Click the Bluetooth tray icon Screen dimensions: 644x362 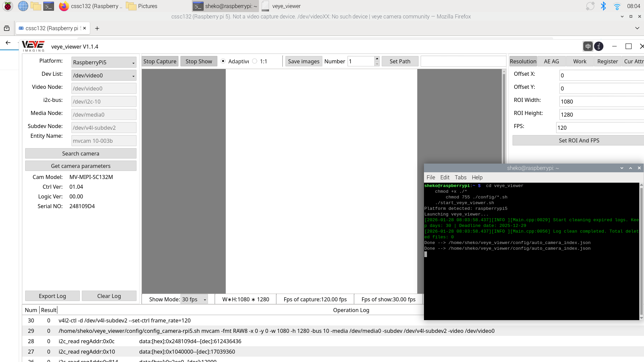603,6
